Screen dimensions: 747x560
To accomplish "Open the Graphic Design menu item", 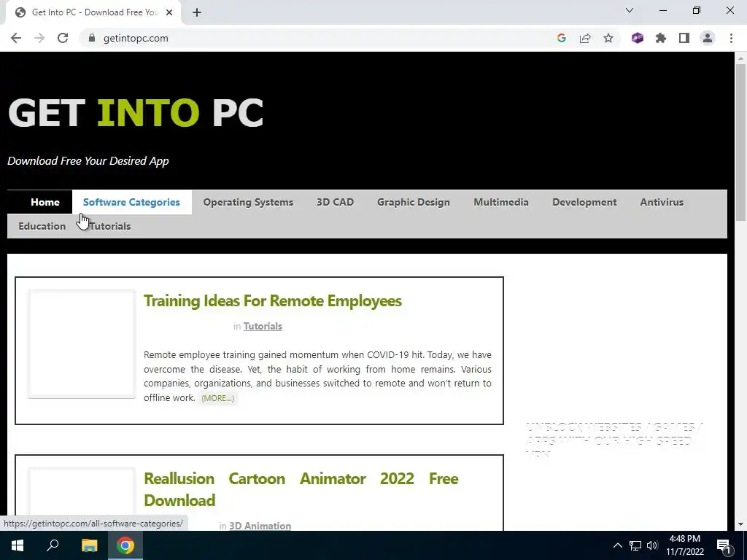I will click(414, 202).
